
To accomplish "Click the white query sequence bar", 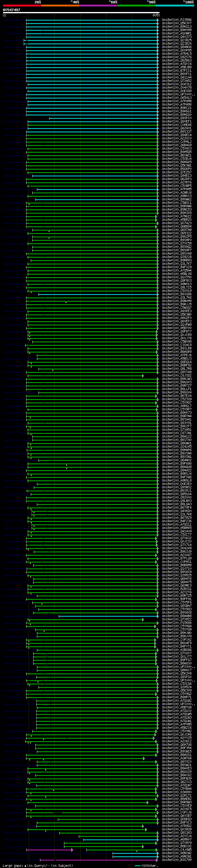I will click(81, 13).
